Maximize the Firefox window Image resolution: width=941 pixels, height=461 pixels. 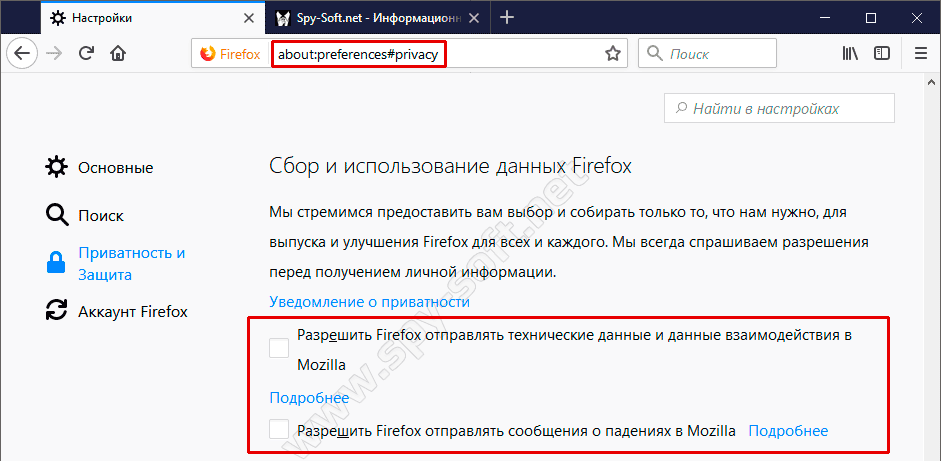click(x=871, y=18)
